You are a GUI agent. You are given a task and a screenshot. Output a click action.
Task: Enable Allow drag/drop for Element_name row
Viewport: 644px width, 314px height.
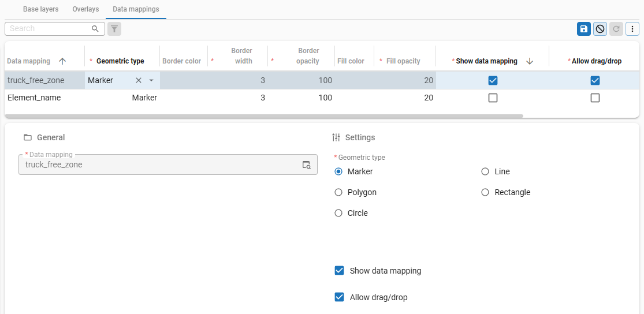pyautogui.click(x=595, y=98)
